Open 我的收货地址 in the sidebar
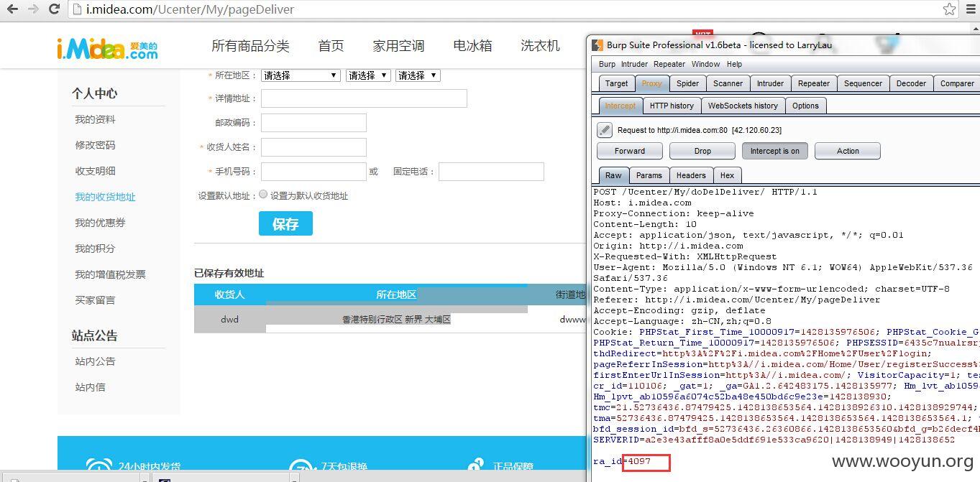The image size is (980, 482). pos(105,197)
